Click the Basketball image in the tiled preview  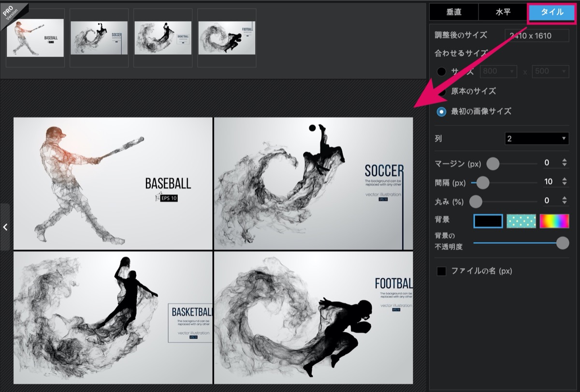[x=113, y=318]
